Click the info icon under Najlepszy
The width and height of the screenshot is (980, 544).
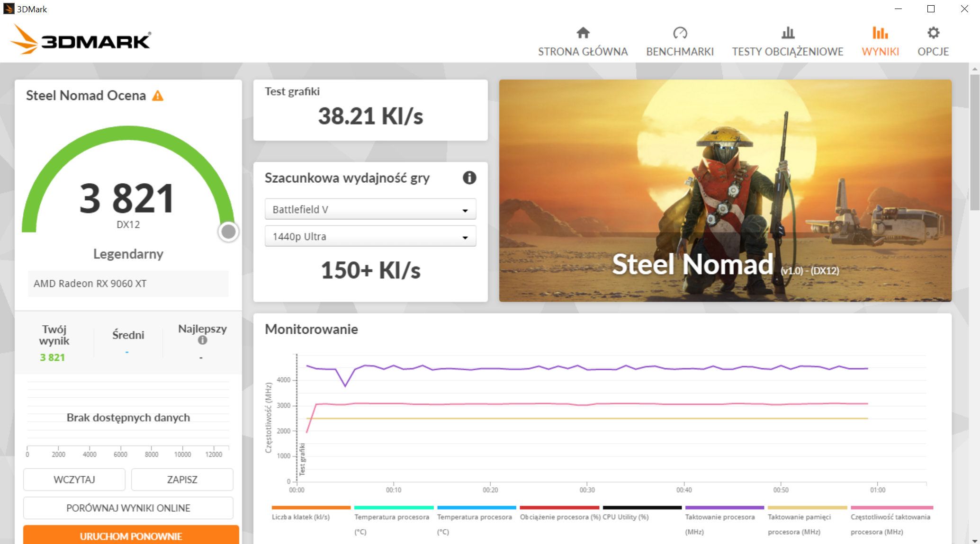[x=202, y=340]
